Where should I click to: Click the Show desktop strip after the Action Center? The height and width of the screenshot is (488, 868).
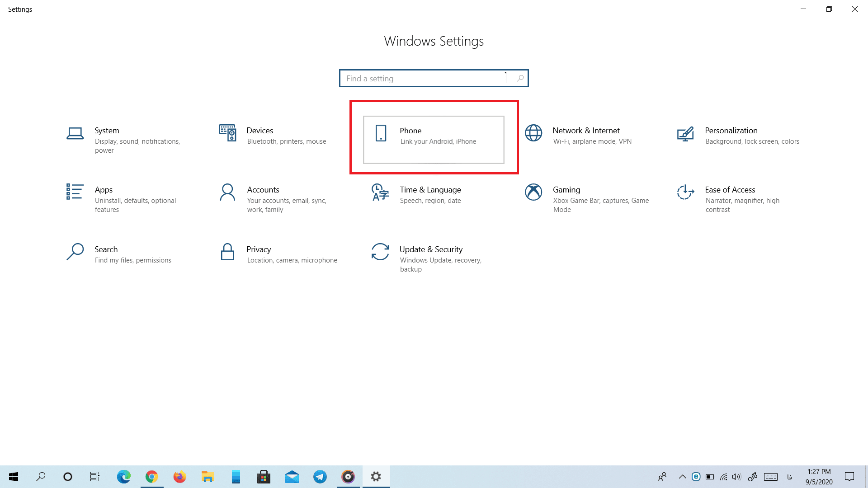pyautogui.click(x=866, y=477)
